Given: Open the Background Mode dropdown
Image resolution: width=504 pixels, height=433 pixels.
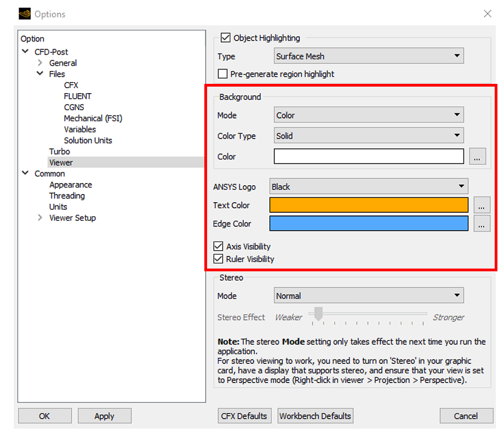Looking at the screenshot, I should coord(369,115).
